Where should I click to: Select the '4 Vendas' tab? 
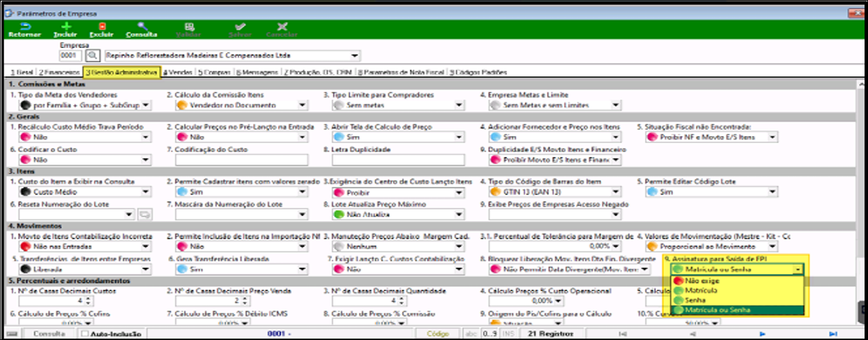pyautogui.click(x=178, y=71)
